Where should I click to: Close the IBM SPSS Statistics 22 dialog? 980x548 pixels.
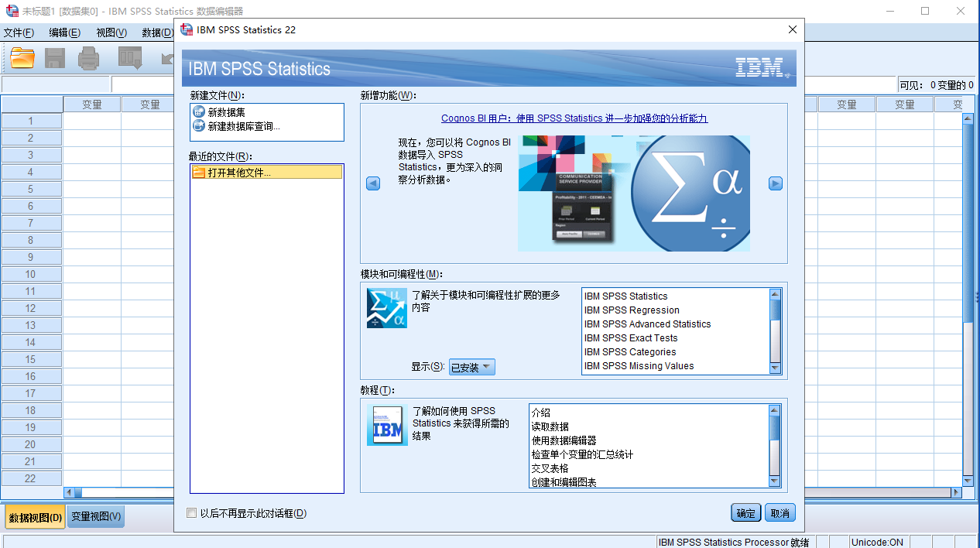point(792,29)
